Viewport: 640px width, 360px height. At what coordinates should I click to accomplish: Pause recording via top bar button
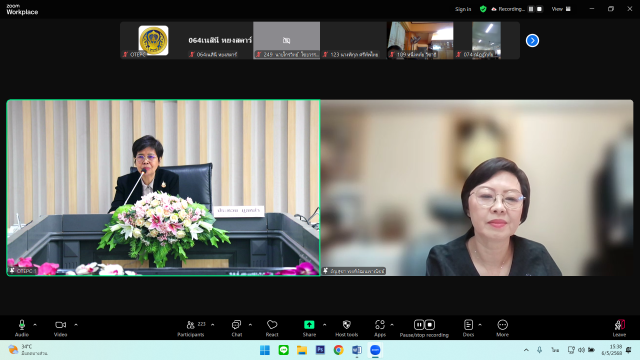(531, 9)
